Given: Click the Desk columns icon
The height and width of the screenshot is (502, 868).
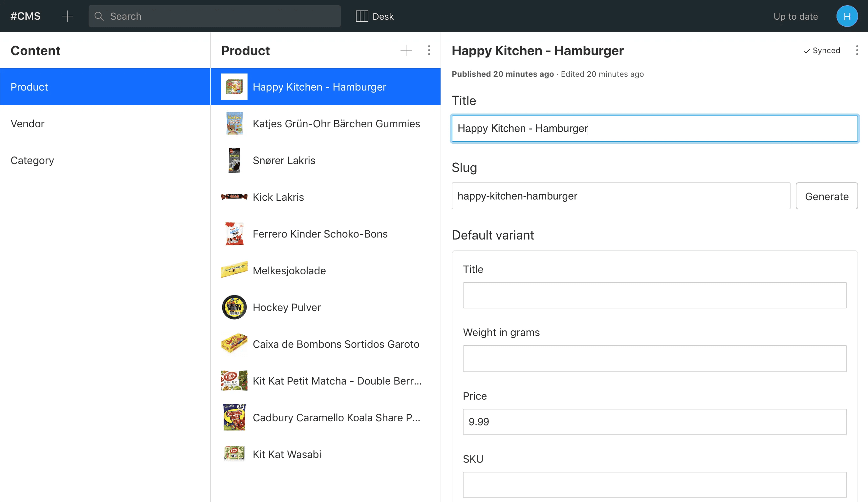Looking at the screenshot, I should point(362,16).
